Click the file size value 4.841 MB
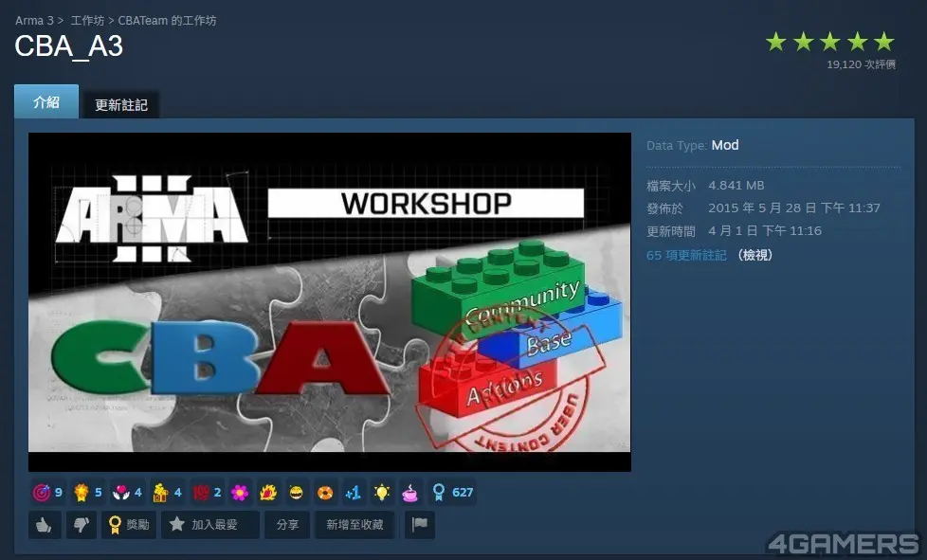The height and width of the screenshot is (560, 927). (736, 186)
